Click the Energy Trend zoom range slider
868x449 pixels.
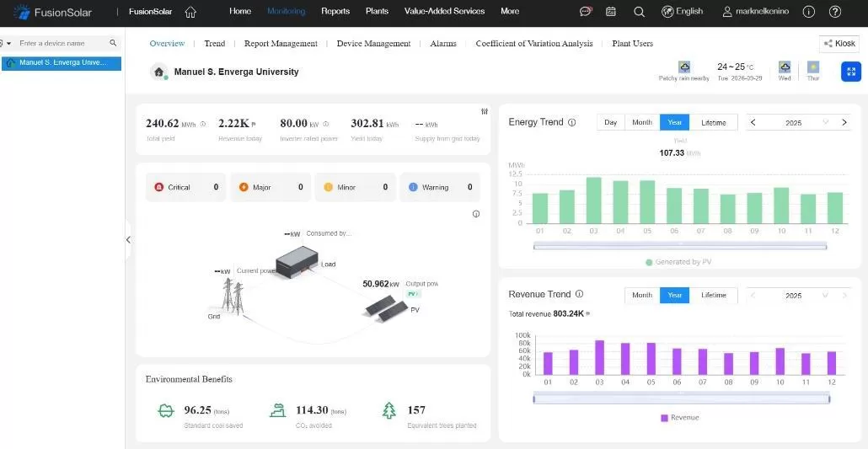point(680,246)
